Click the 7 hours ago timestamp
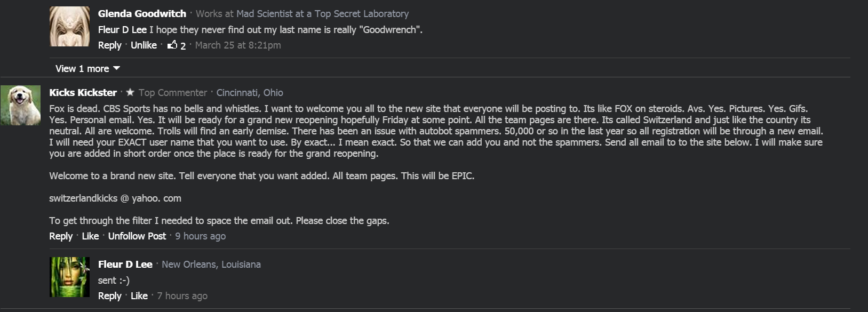Viewport: 868px width, 312px height. click(x=182, y=296)
